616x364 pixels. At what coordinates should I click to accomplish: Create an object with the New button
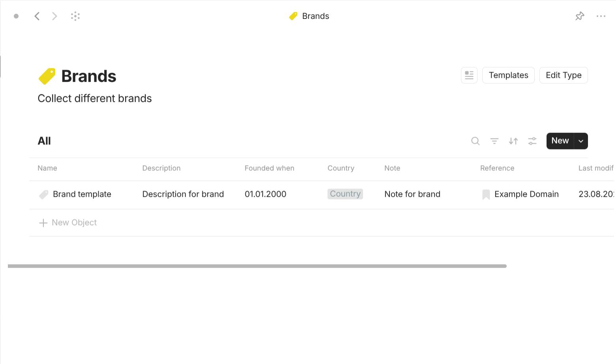[x=560, y=141]
